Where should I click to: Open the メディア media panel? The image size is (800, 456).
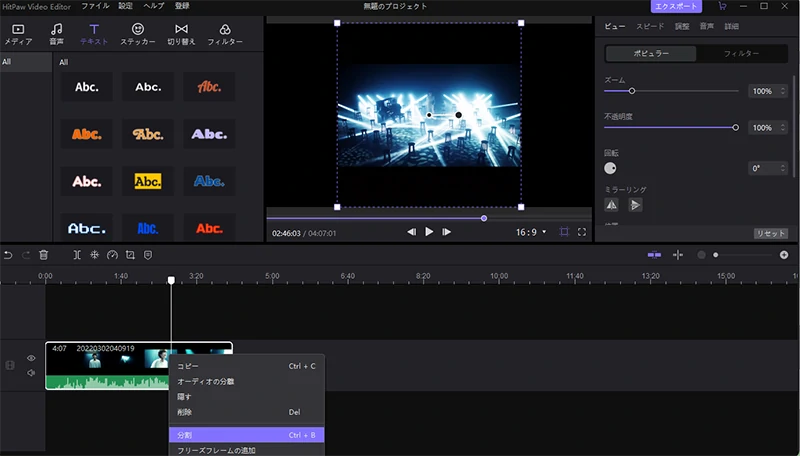pyautogui.click(x=18, y=34)
